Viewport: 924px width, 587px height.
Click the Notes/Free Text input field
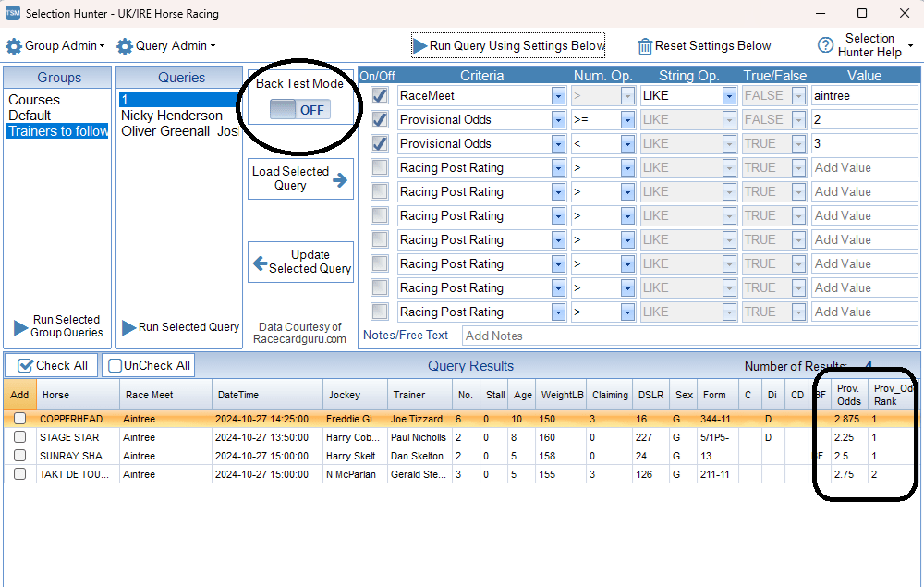pos(689,336)
